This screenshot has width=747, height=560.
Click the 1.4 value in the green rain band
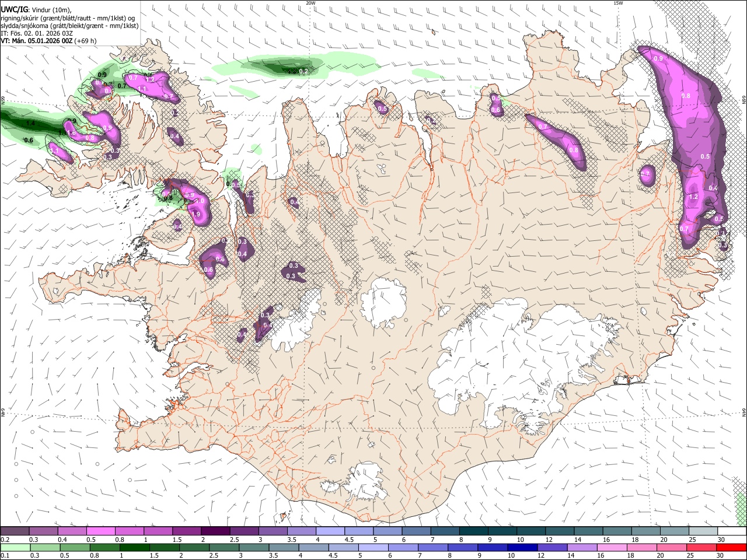click(30, 124)
